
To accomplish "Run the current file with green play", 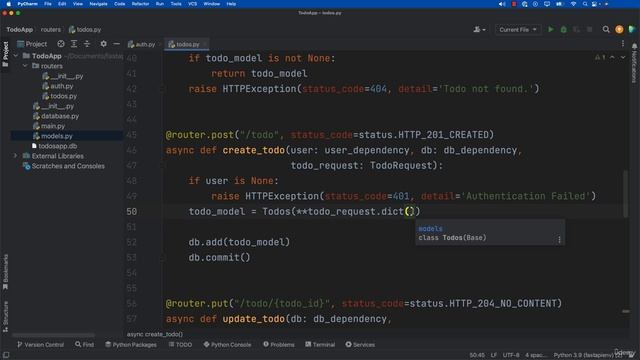I will 551,29.
